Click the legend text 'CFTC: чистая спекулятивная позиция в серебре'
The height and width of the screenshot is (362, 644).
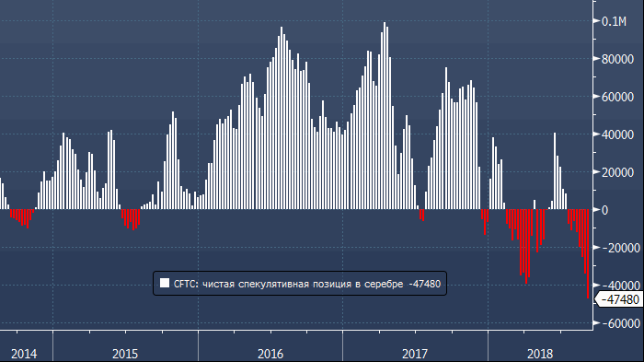point(288,284)
